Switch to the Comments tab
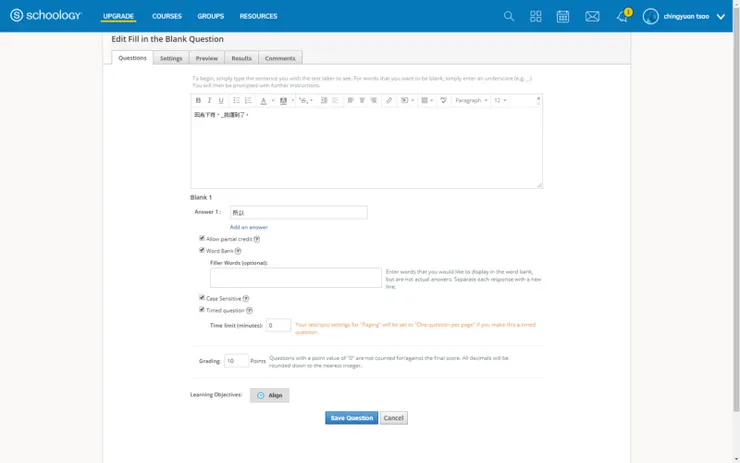The width and height of the screenshot is (740, 463). coord(280,58)
